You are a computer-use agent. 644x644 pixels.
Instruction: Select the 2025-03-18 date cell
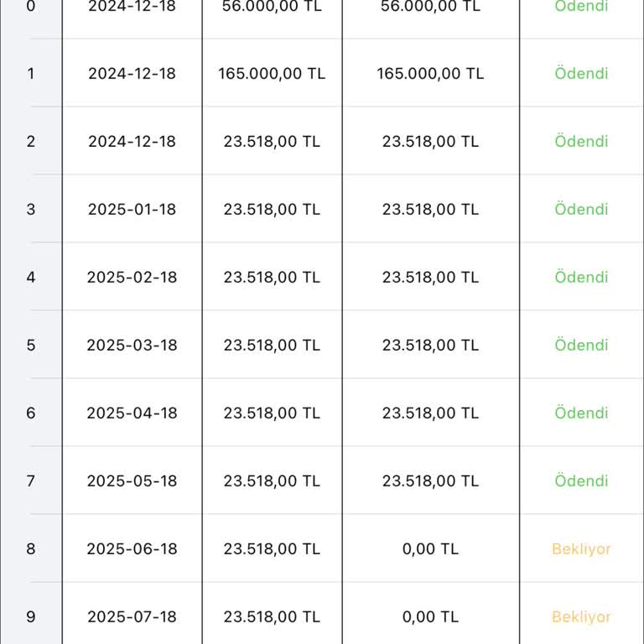[x=132, y=345]
